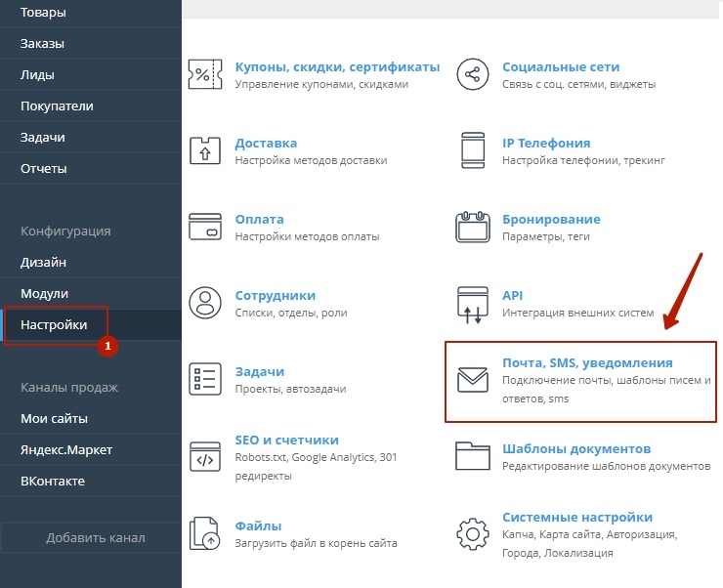Go to Модули in the sidebar
Viewport: 723px width, 588px height.
[45, 293]
